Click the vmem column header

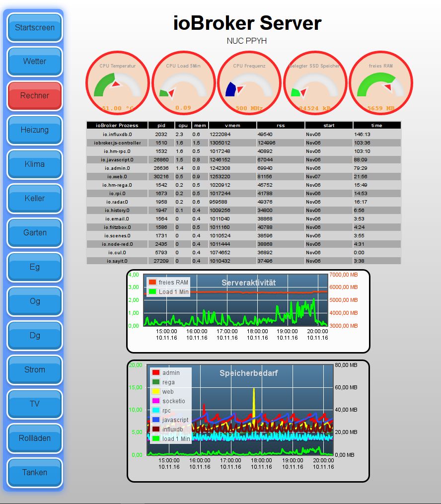[232, 125]
